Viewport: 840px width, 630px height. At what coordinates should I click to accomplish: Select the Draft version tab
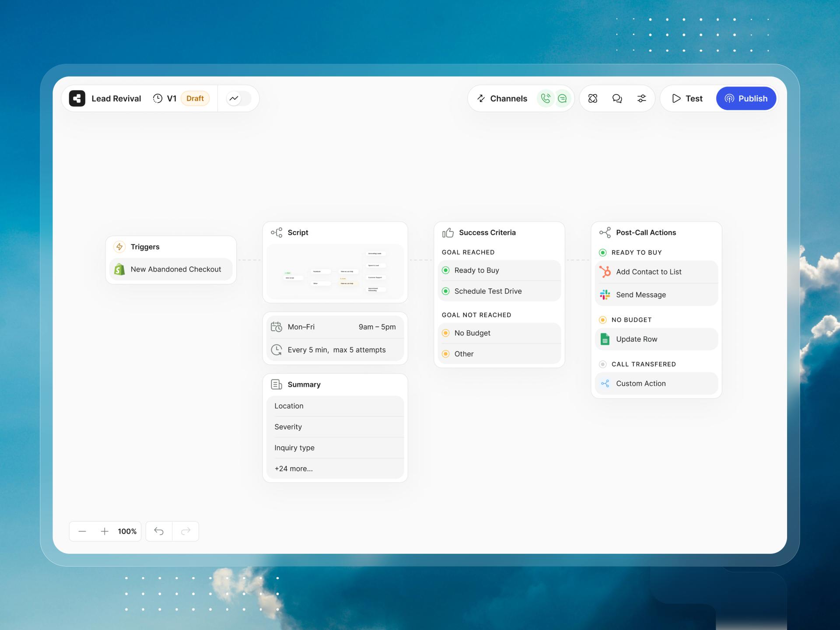coord(195,98)
